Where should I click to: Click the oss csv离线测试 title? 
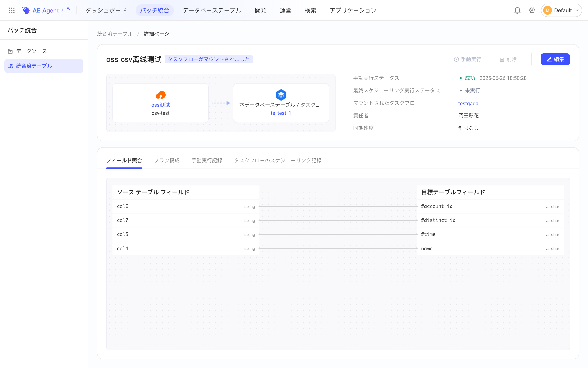click(134, 59)
